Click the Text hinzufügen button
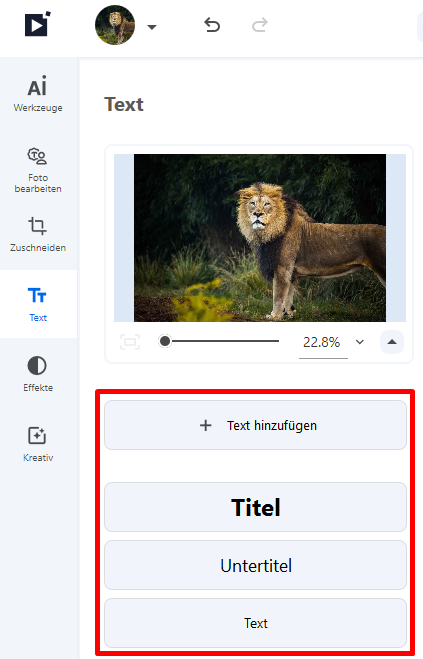This screenshot has height=659, width=423. [x=255, y=425]
